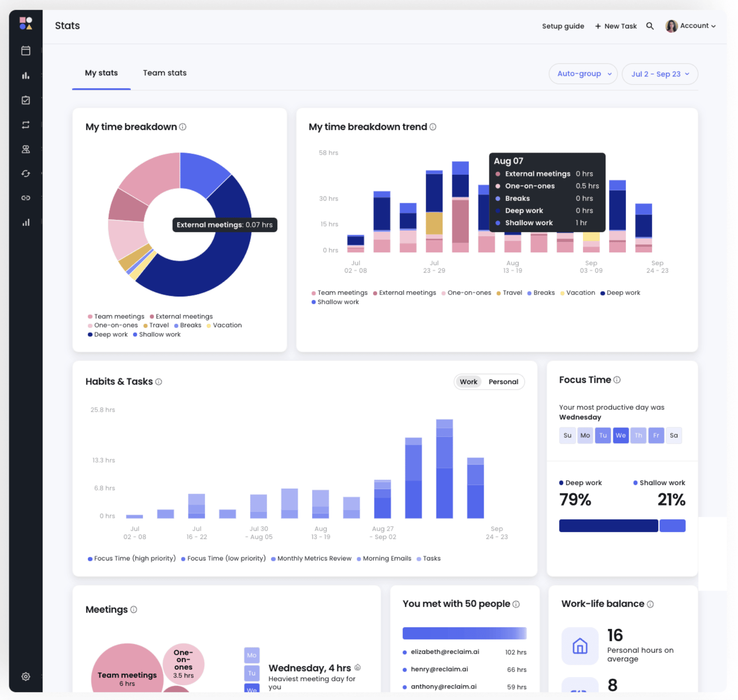This screenshot has width=738, height=700.
Task: Switch Habits & Tasks to Personal
Action: point(503,382)
